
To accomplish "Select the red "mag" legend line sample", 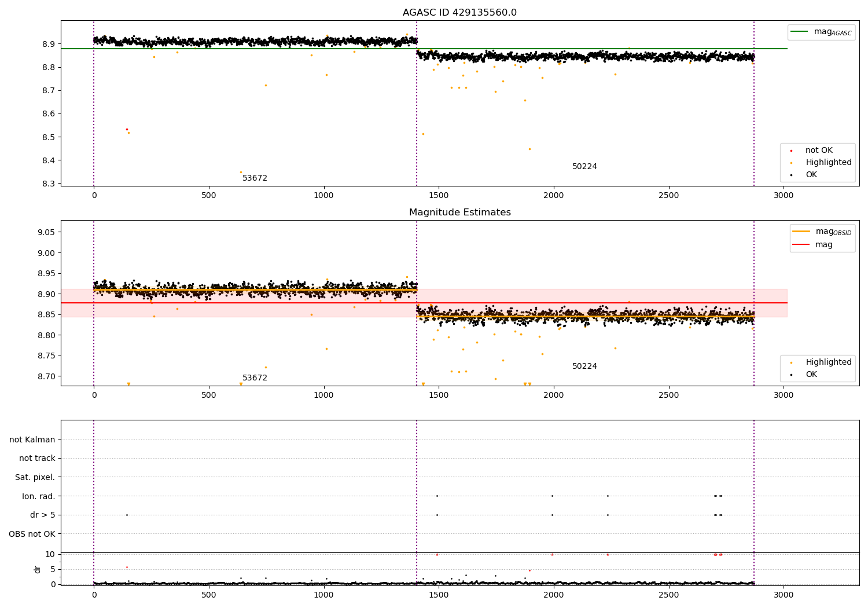I will [801, 244].
